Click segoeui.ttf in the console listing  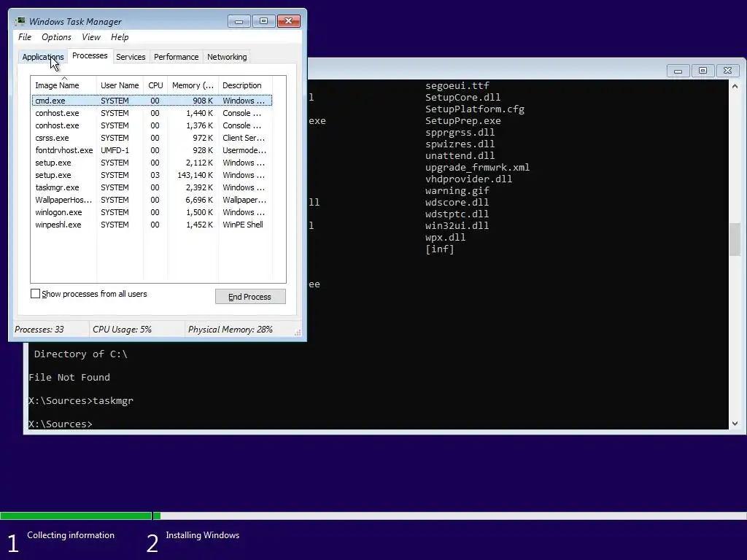click(457, 86)
